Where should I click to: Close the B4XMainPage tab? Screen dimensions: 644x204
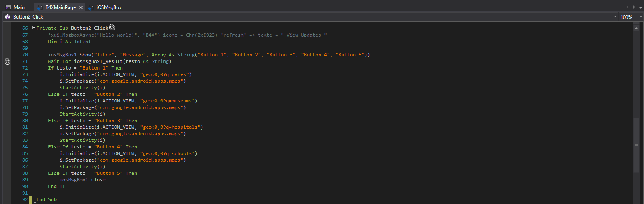pos(80,7)
